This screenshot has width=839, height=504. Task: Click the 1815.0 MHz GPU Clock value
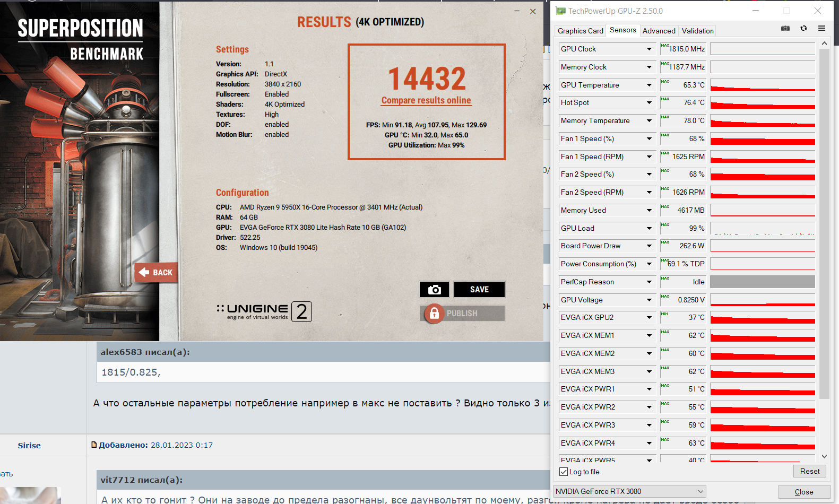(x=682, y=49)
